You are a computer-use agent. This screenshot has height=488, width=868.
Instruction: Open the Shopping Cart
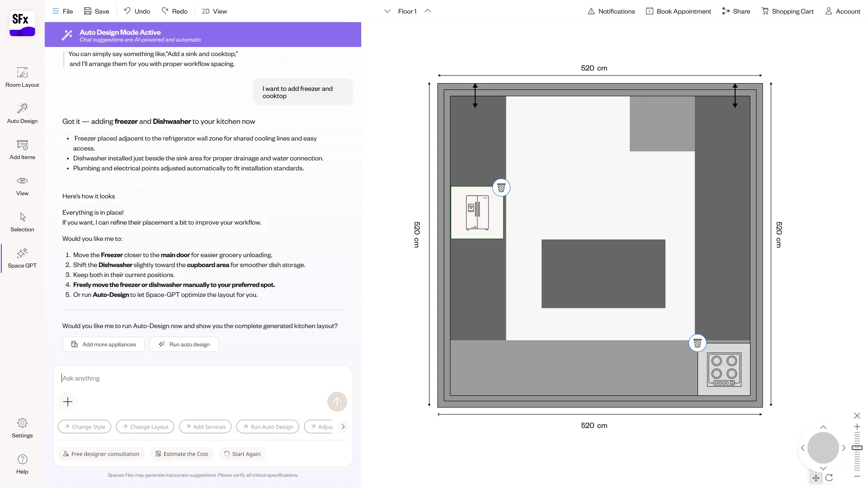(x=788, y=11)
